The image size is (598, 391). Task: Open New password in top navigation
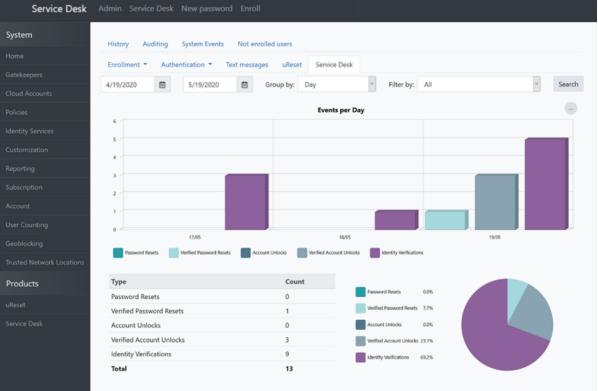click(207, 8)
